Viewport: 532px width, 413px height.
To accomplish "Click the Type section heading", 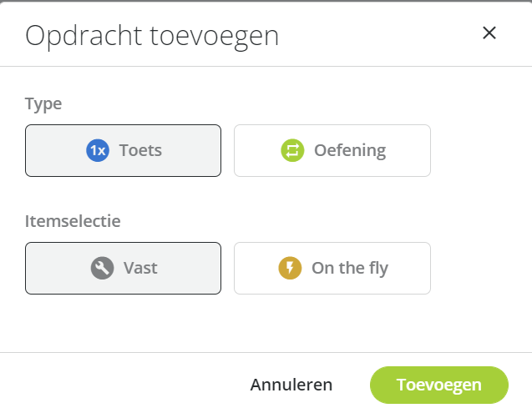I will (x=43, y=103).
